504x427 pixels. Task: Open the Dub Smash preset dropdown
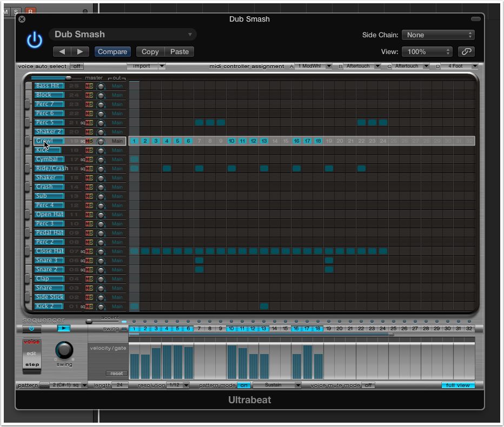(x=122, y=35)
